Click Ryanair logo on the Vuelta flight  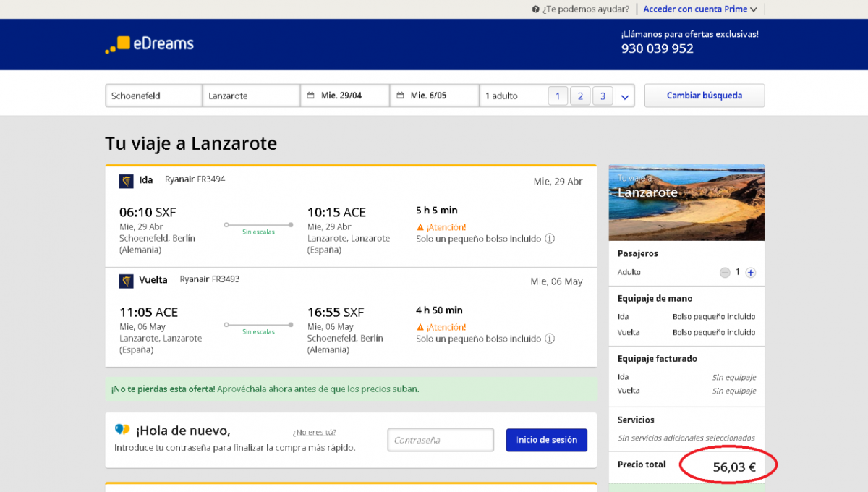click(x=127, y=281)
